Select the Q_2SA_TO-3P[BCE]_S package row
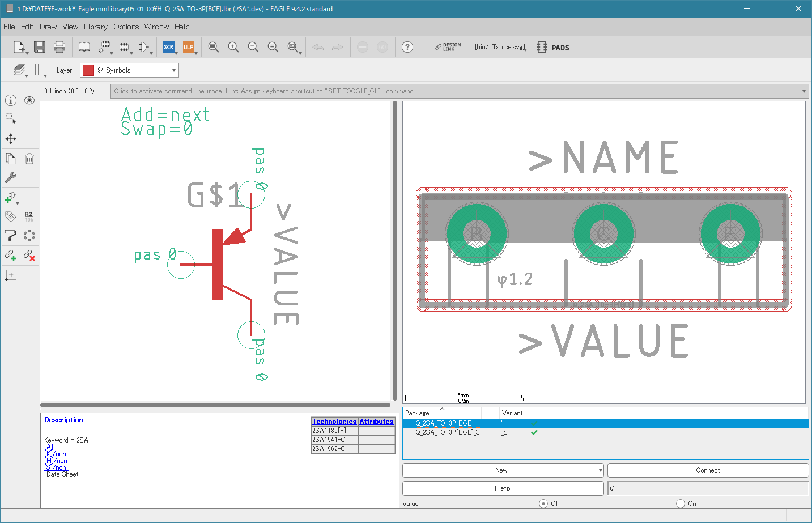The height and width of the screenshot is (523, 812). click(605, 432)
